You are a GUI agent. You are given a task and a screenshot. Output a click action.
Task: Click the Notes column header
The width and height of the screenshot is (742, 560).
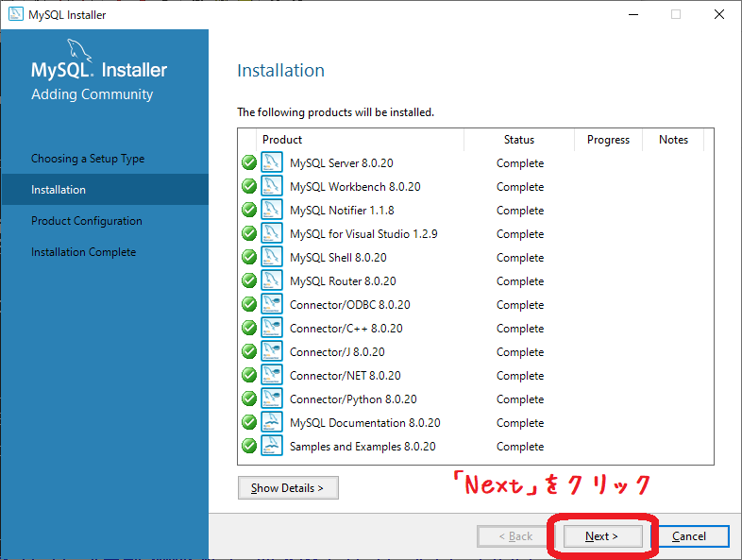pos(673,140)
